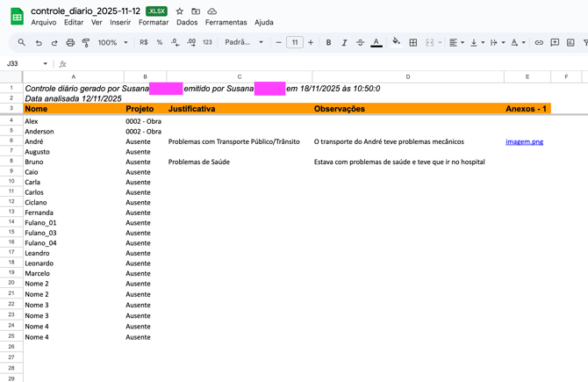Click the increase font size button
The width and height of the screenshot is (588, 382).
point(311,42)
